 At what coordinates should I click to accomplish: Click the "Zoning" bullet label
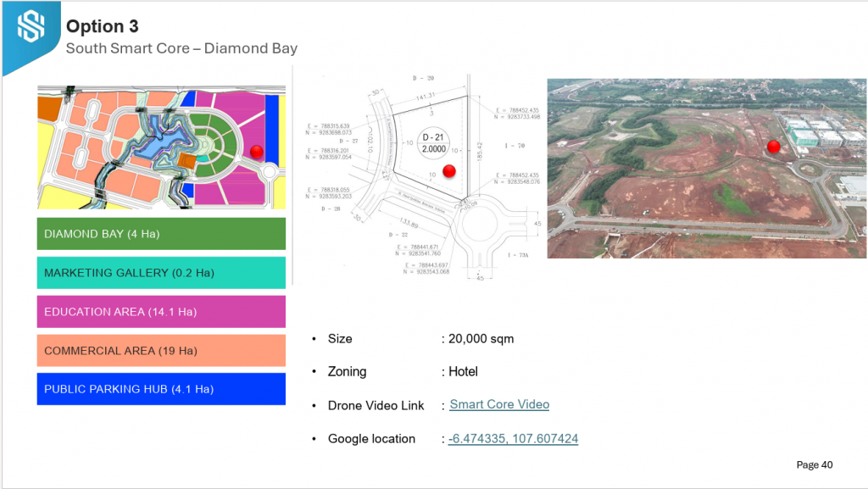[x=347, y=372]
